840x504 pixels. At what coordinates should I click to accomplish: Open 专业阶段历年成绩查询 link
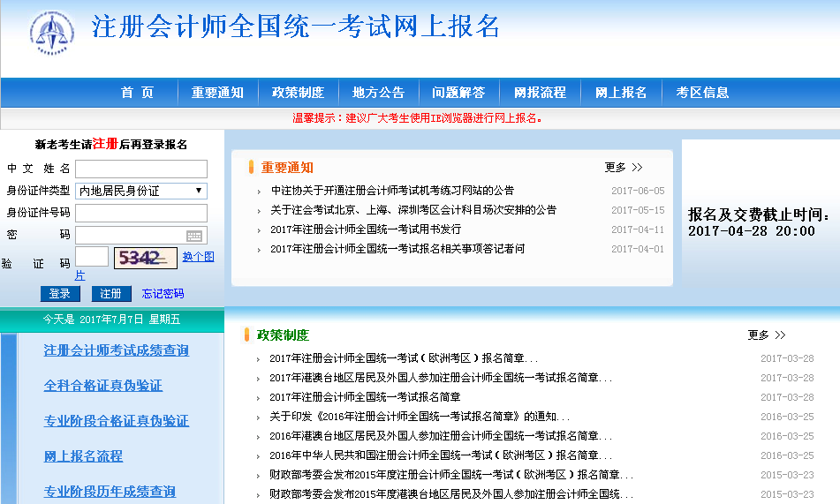110,492
